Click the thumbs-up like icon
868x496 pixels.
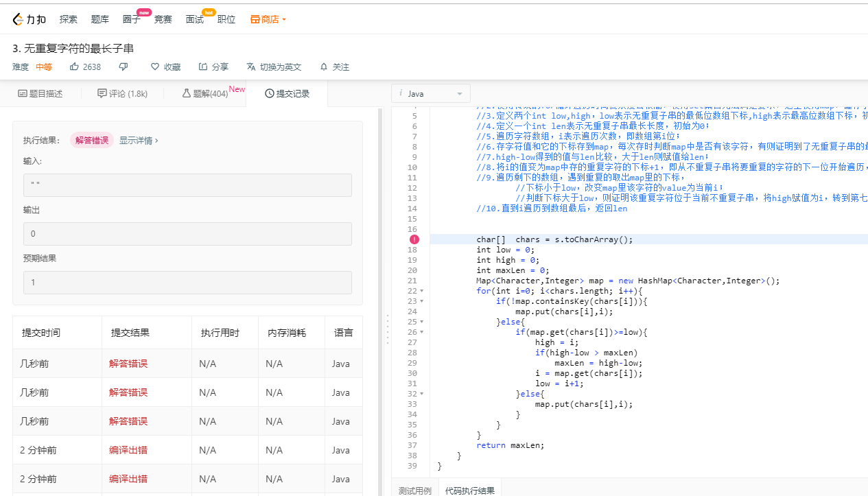coord(74,67)
